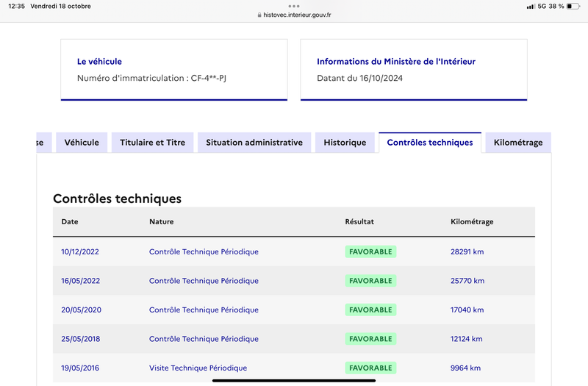Click the Nature column header
Screen dimensions: 588x386
tap(162, 222)
